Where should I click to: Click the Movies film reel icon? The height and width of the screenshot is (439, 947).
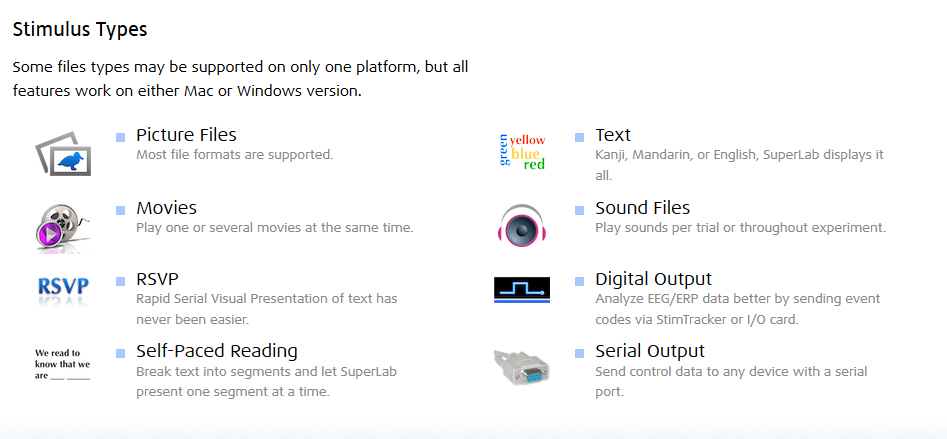[x=63, y=227]
